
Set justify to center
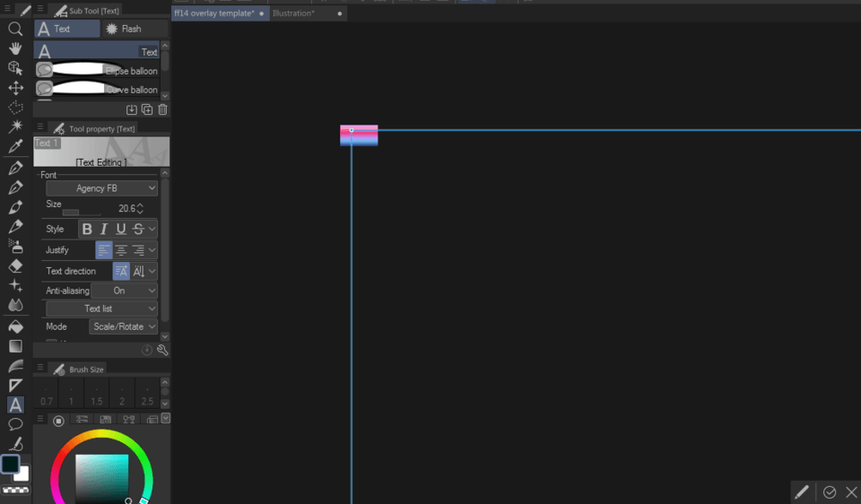121,250
